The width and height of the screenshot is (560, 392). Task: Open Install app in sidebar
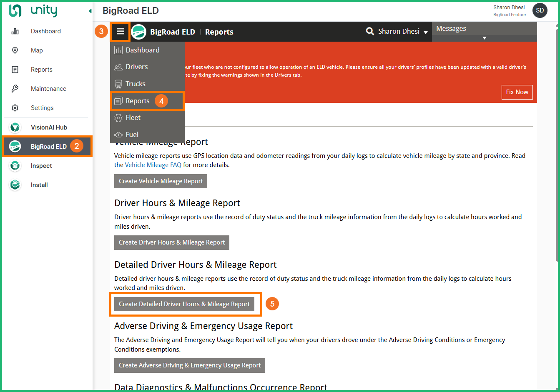click(39, 185)
